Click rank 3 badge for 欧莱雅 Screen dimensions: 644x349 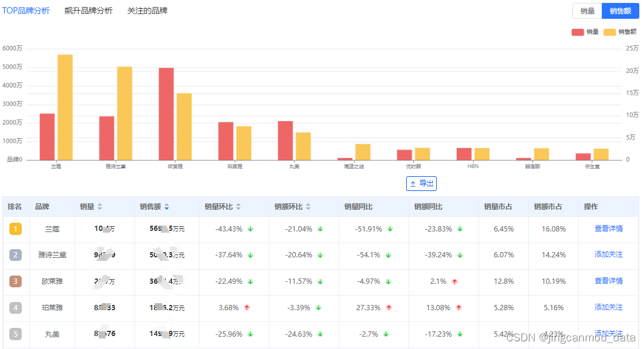(x=16, y=281)
